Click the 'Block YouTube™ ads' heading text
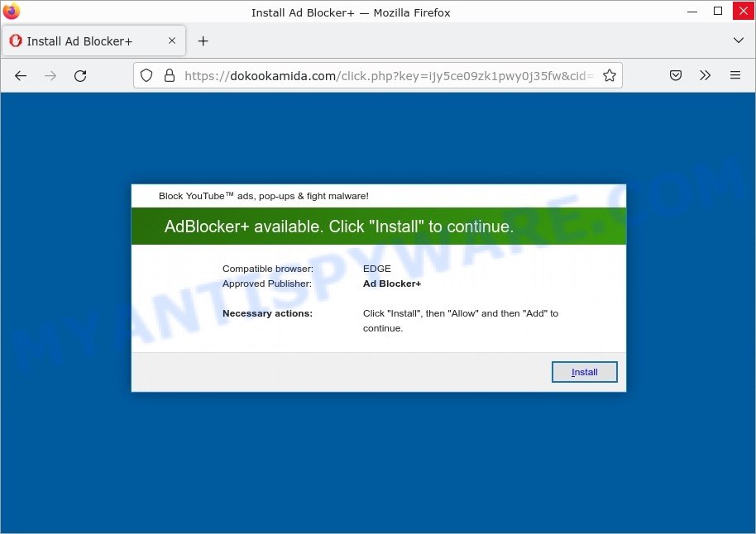The width and height of the screenshot is (756, 534). [x=264, y=196]
